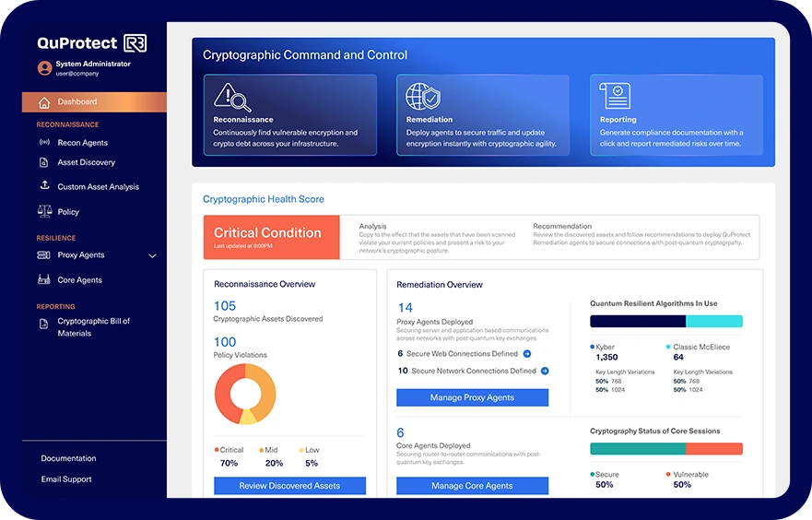Click arrow next to Secure Web Connections Defined

point(527,354)
